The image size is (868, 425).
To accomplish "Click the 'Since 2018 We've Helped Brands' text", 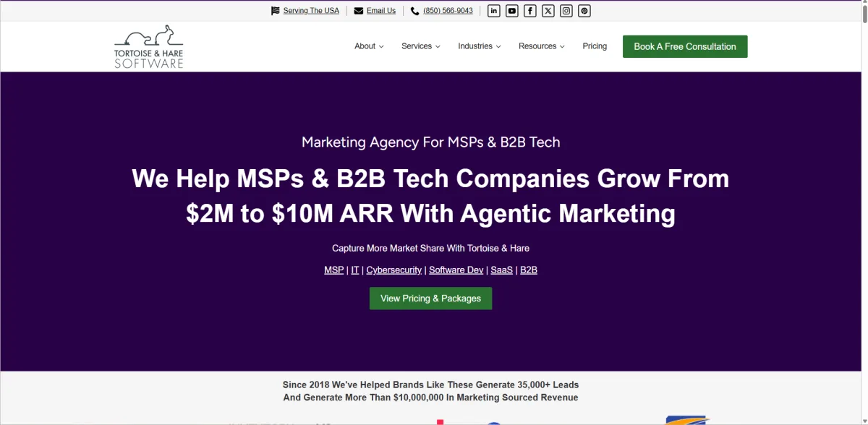I will pyautogui.click(x=430, y=391).
